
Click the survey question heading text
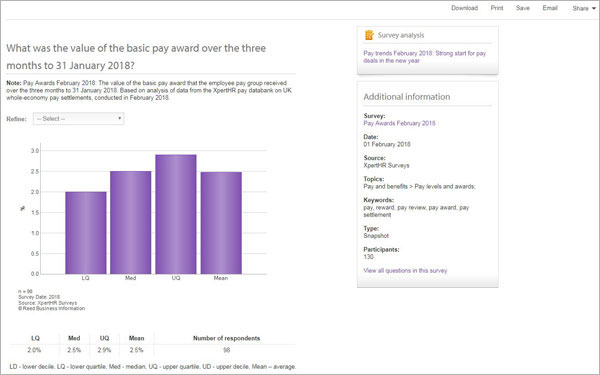pyautogui.click(x=136, y=57)
